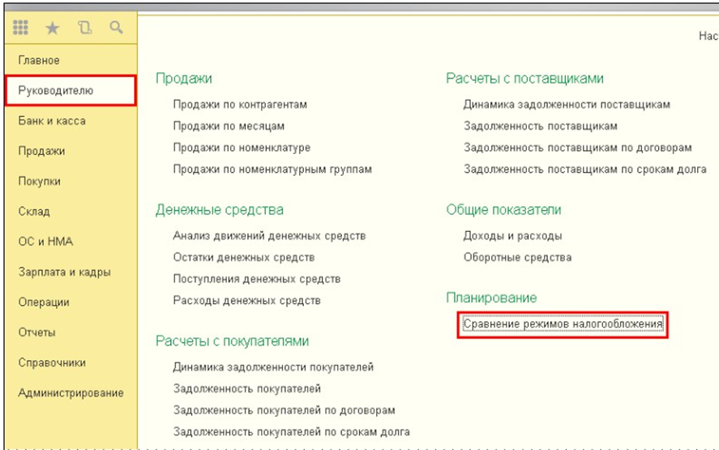The height and width of the screenshot is (450, 719).
Task: Open Анализ движений денежных средств
Action: pyautogui.click(x=269, y=236)
